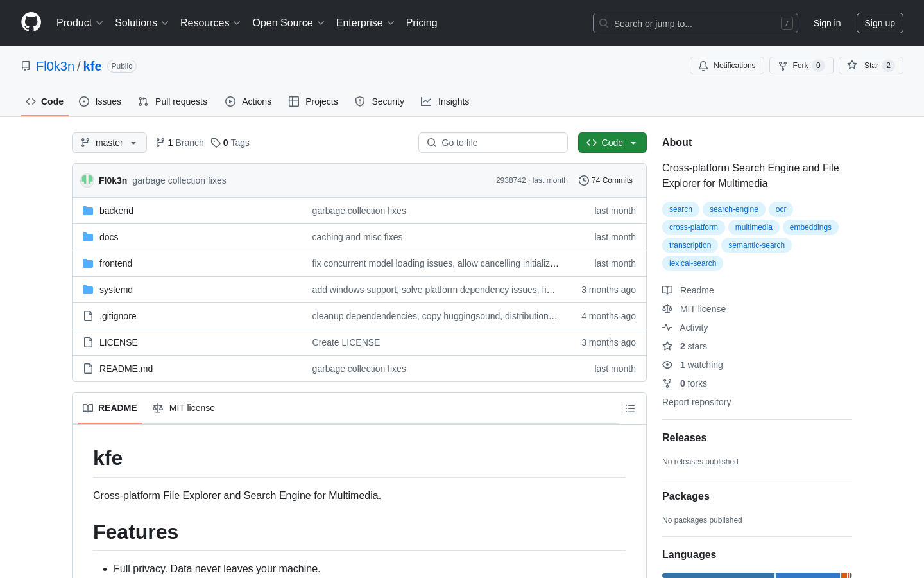View the 0 Tags link
Image resolution: width=924 pixels, height=578 pixels.
[230, 143]
